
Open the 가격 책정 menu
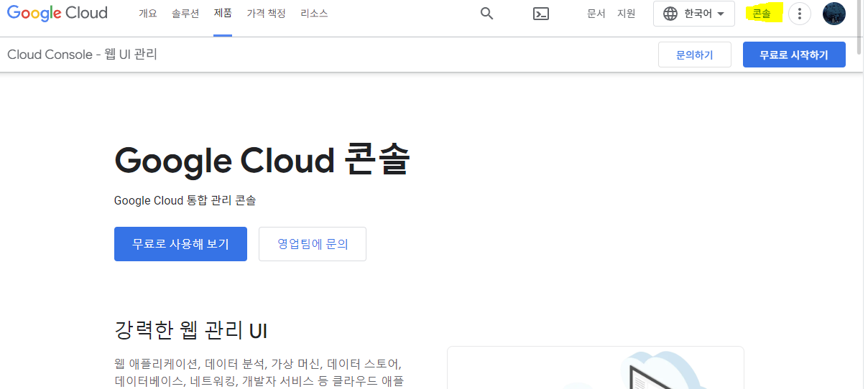[x=266, y=14]
